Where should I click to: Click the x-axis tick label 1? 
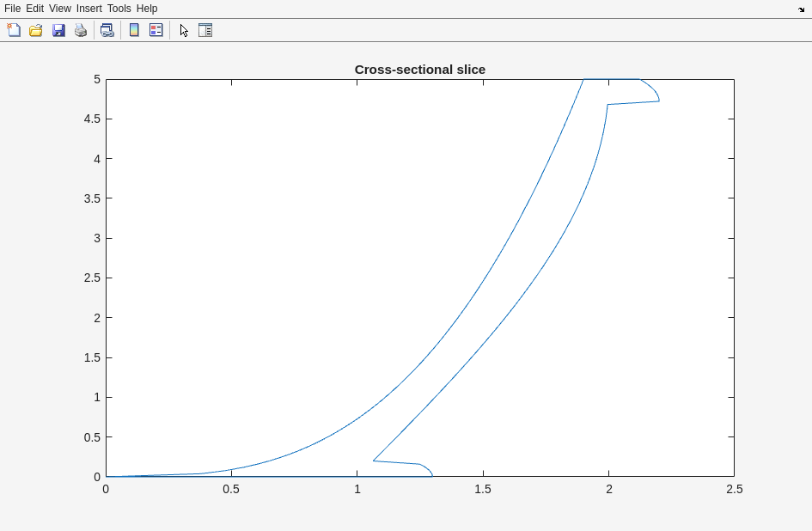coord(357,489)
